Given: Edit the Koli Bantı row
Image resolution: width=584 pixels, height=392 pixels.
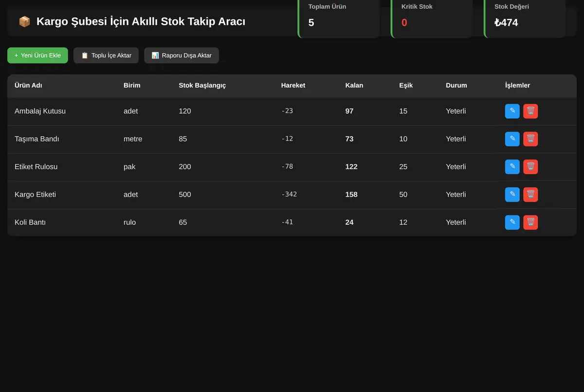Looking at the screenshot, I should 512,222.
